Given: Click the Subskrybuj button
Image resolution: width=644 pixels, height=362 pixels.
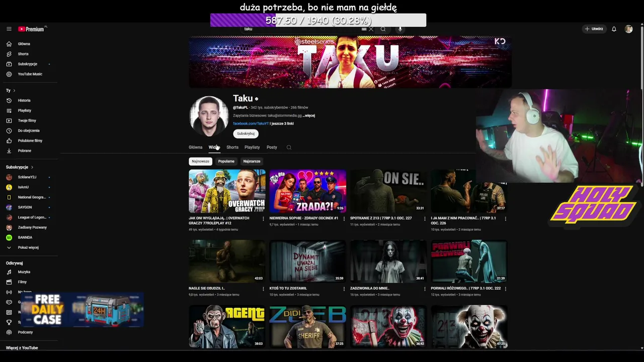Looking at the screenshot, I should [246, 134].
